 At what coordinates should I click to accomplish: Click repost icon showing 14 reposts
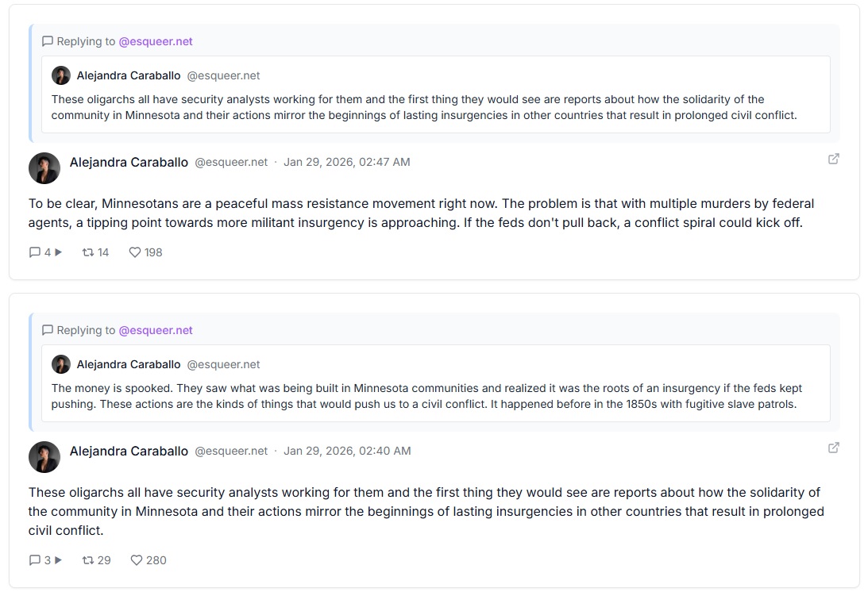pyautogui.click(x=88, y=252)
